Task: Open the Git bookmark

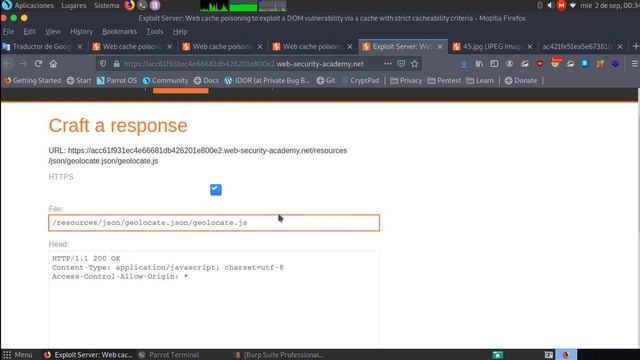Action: (326, 81)
